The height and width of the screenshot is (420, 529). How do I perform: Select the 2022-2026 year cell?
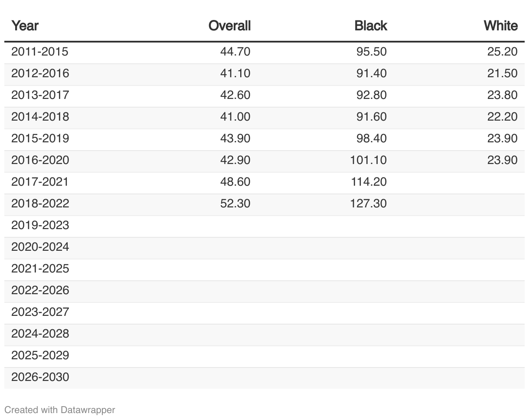(x=40, y=291)
